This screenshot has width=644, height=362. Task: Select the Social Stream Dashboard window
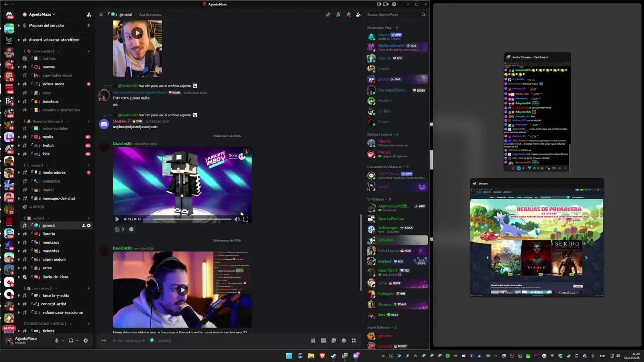537,113
